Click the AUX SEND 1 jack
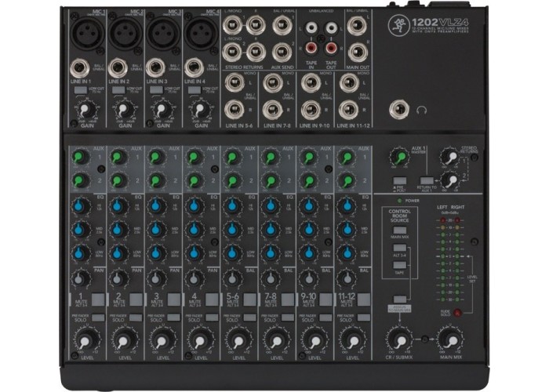This screenshot has height=392, width=549. click(282, 25)
